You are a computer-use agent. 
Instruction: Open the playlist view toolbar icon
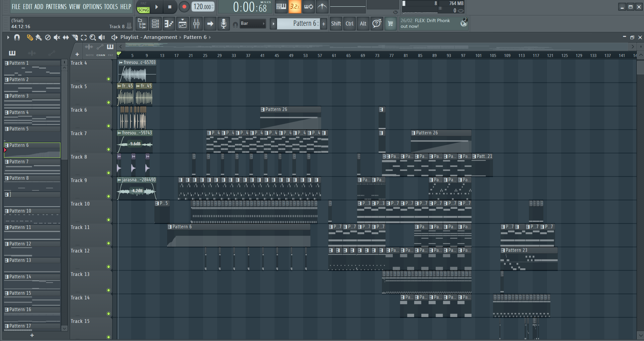[183, 24]
